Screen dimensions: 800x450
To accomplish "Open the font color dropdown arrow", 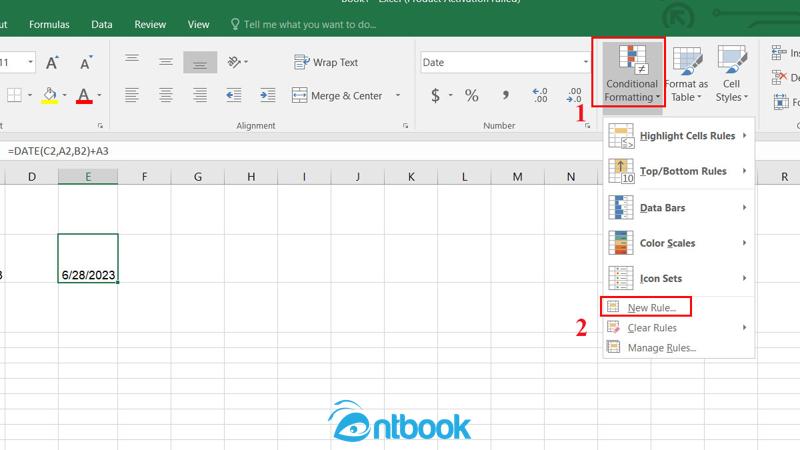I will pos(99,95).
